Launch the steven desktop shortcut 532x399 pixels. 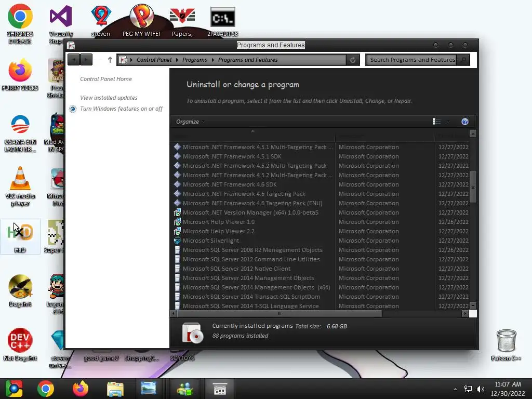coord(101,21)
